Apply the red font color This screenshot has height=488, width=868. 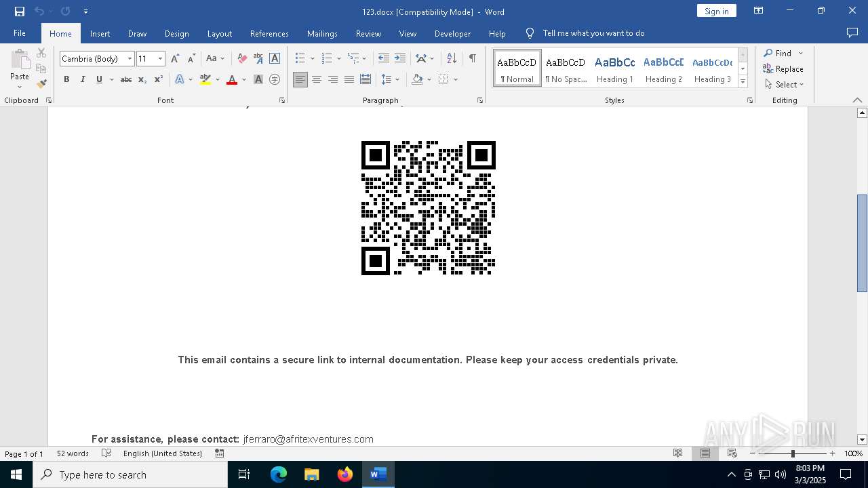click(x=232, y=79)
